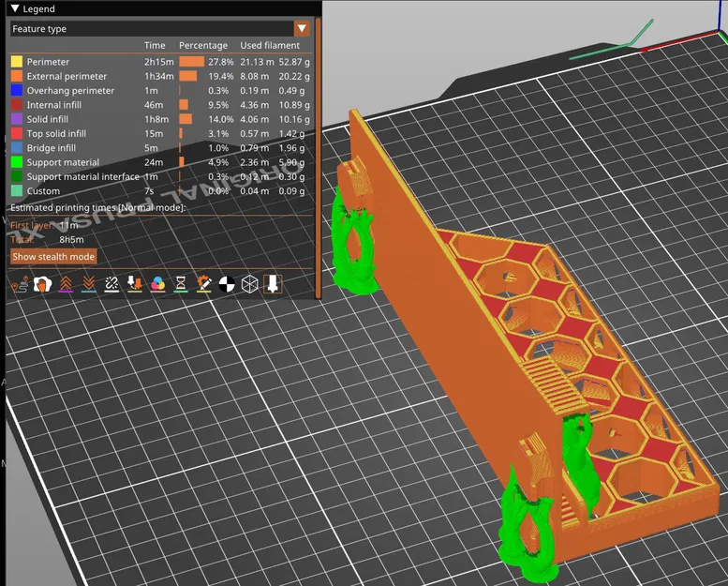Click the Perimeter feature label

tap(48, 62)
